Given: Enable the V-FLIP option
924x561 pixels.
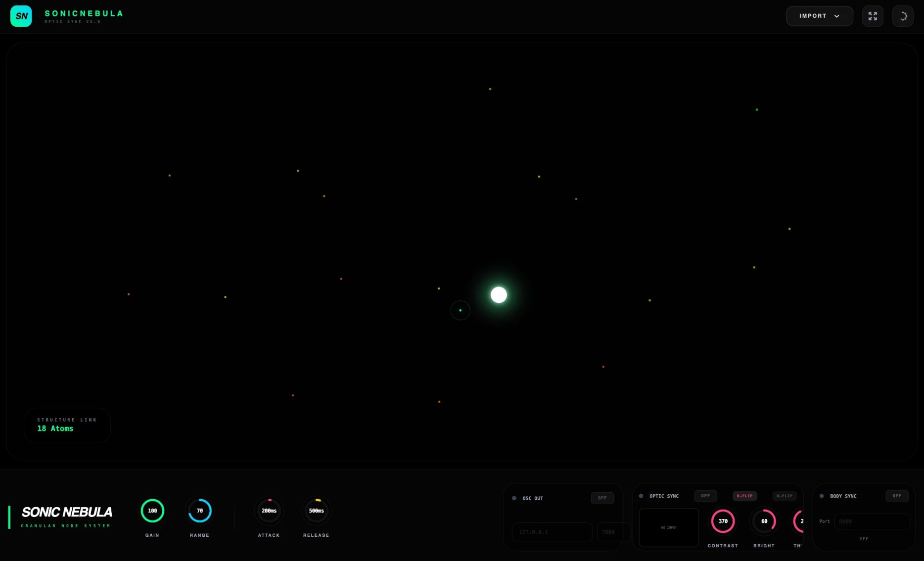Looking at the screenshot, I should coord(785,496).
